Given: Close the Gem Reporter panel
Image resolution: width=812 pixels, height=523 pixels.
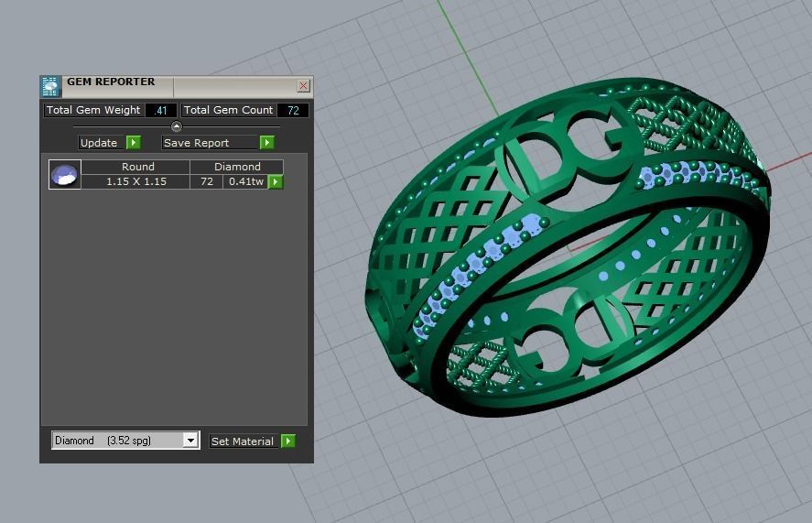Looking at the screenshot, I should point(303,85).
